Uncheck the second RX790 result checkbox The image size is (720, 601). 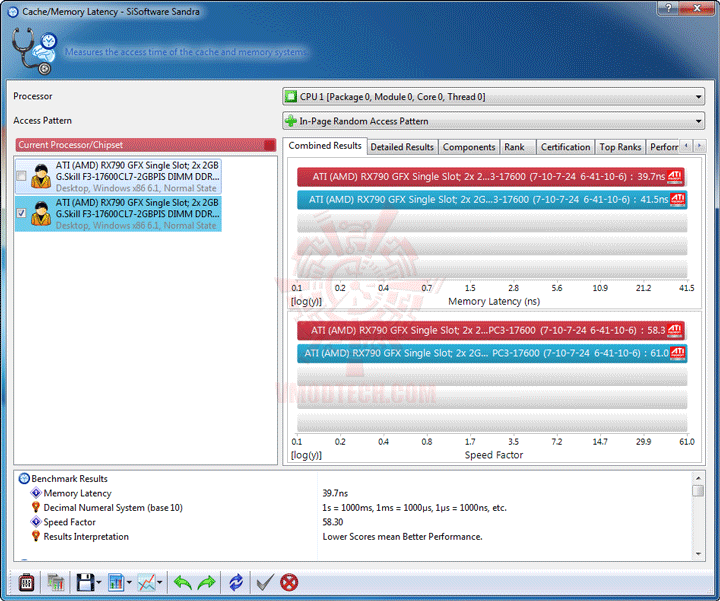pos(21,213)
